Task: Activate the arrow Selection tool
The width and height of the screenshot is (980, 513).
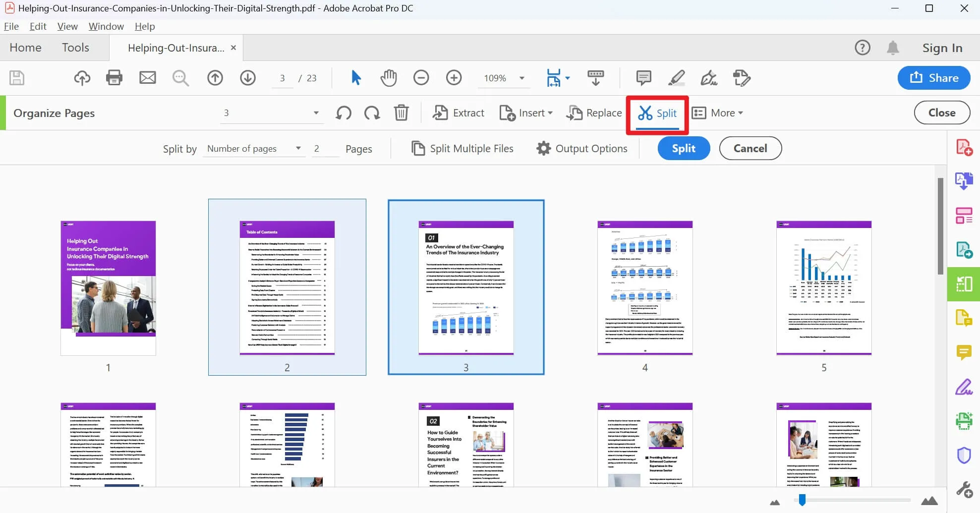Action: pyautogui.click(x=355, y=78)
